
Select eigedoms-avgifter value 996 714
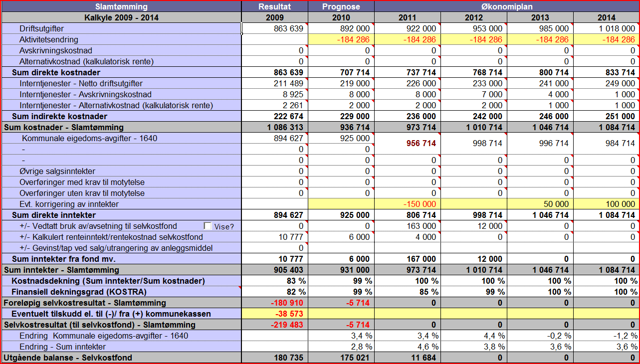pyautogui.click(x=540, y=144)
